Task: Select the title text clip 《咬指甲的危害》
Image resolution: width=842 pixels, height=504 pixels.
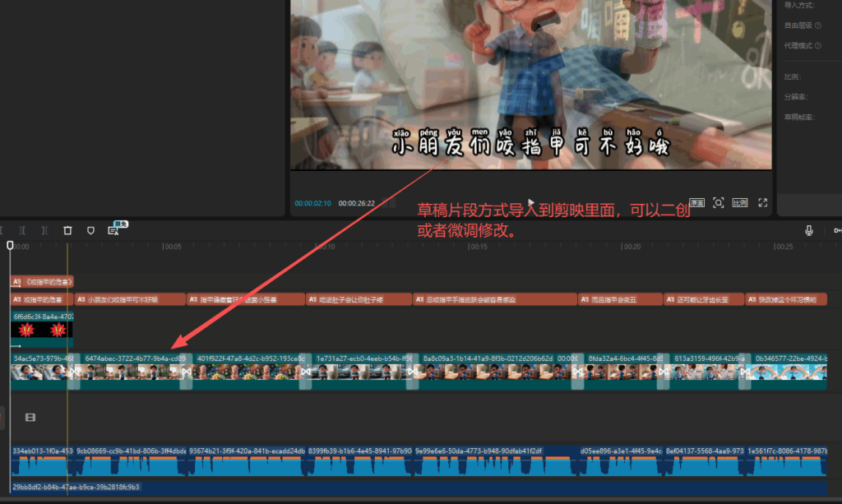Action: pyautogui.click(x=42, y=281)
